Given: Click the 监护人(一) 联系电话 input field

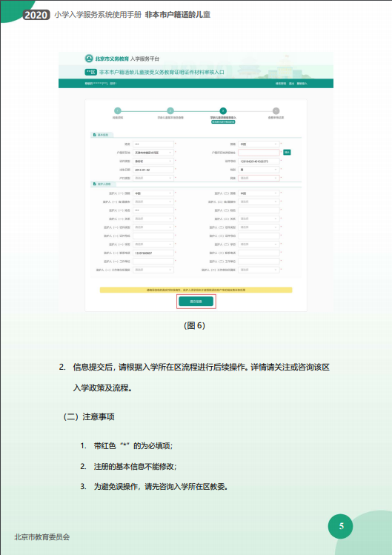Looking at the screenshot, I should pos(153,253).
